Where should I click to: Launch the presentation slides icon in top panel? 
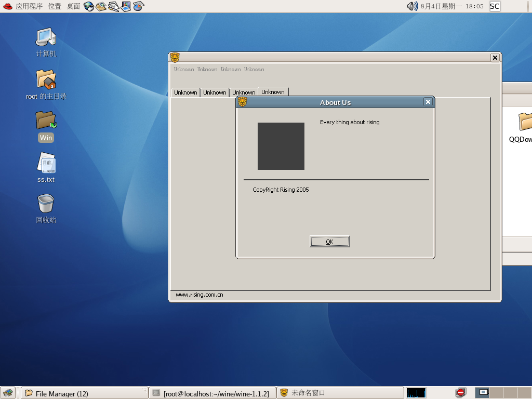(126, 6)
